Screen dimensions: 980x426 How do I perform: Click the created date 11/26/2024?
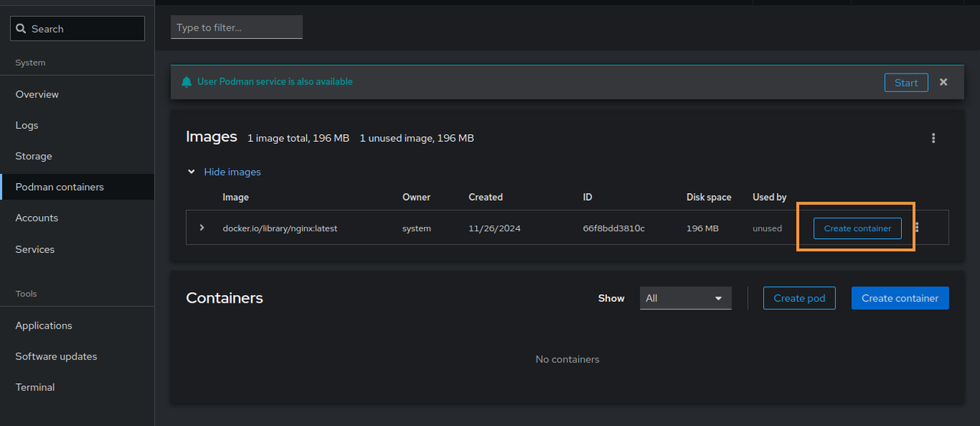495,228
